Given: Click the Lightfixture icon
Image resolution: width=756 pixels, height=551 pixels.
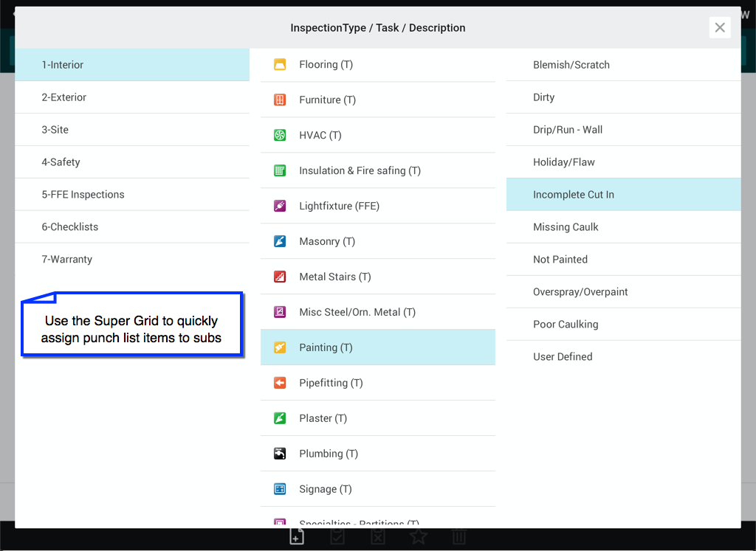Looking at the screenshot, I should point(280,207).
